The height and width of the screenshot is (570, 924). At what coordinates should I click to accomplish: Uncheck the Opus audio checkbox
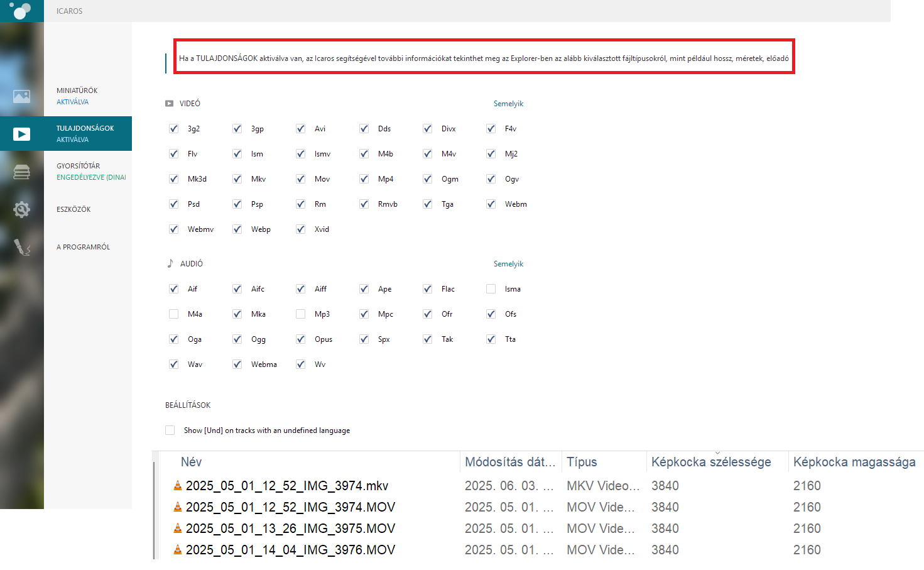tap(301, 339)
